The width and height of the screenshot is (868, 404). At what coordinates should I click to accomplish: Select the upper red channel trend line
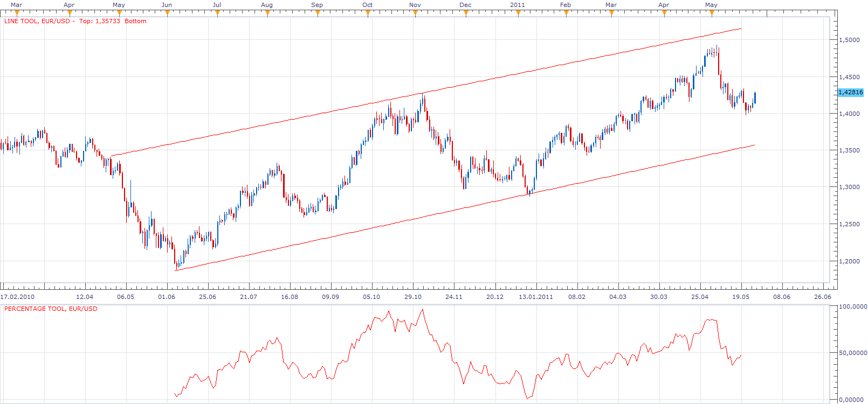[426, 93]
